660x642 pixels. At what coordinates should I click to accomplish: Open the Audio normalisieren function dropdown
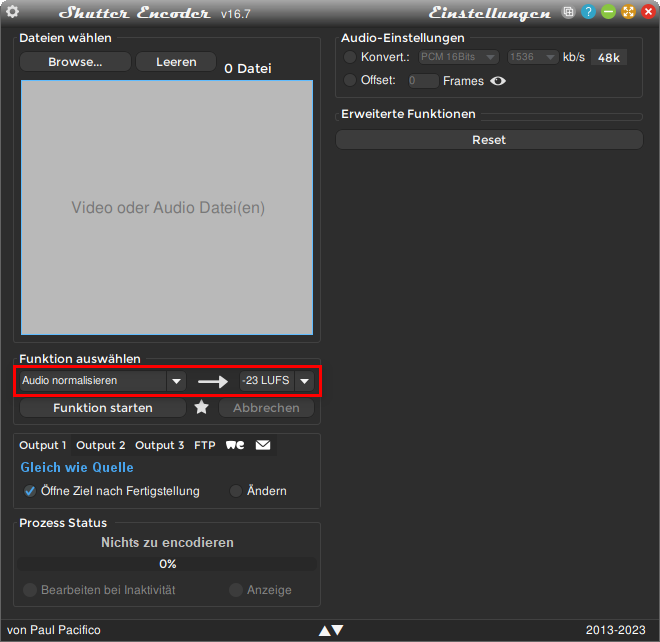(x=103, y=381)
